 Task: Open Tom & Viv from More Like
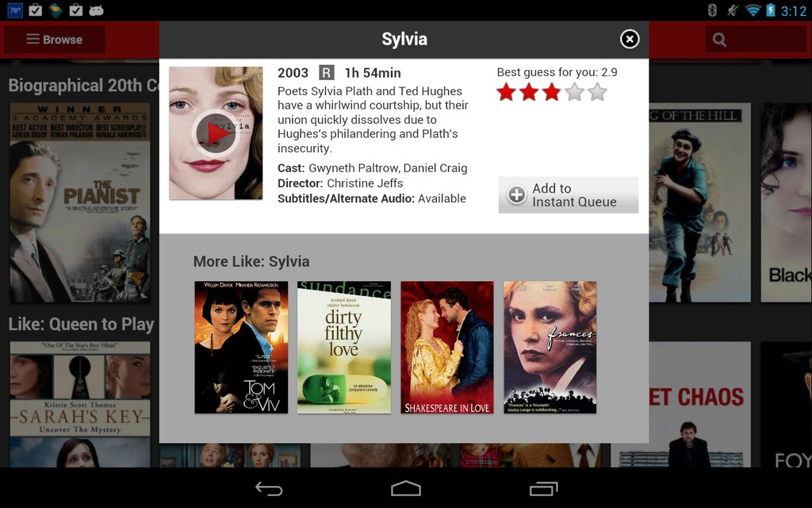tap(241, 348)
